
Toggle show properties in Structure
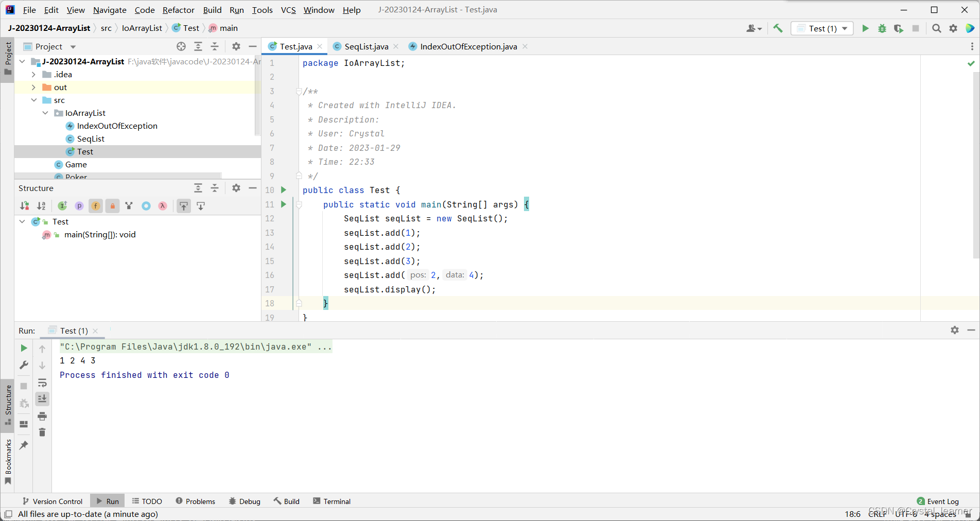pyautogui.click(x=79, y=206)
